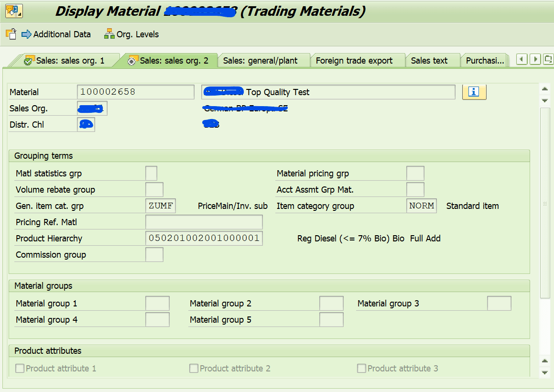554x392 pixels.
Task: Open the tab overview icon at top right
Action: [548, 59]
